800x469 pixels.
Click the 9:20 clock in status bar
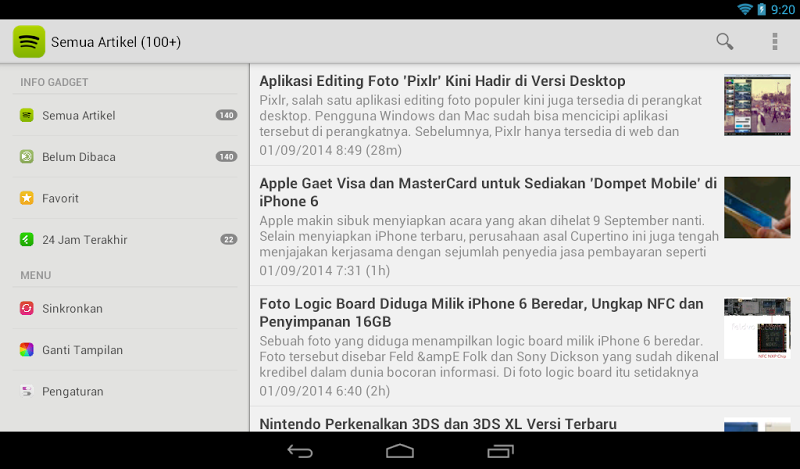[x=783, y=10]
